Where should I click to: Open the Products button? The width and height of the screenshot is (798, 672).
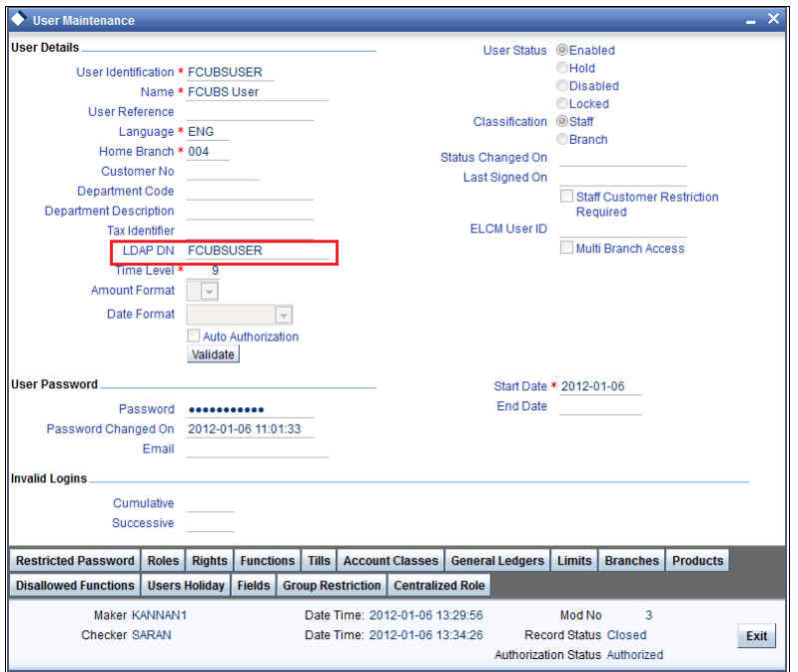[697, 560]
